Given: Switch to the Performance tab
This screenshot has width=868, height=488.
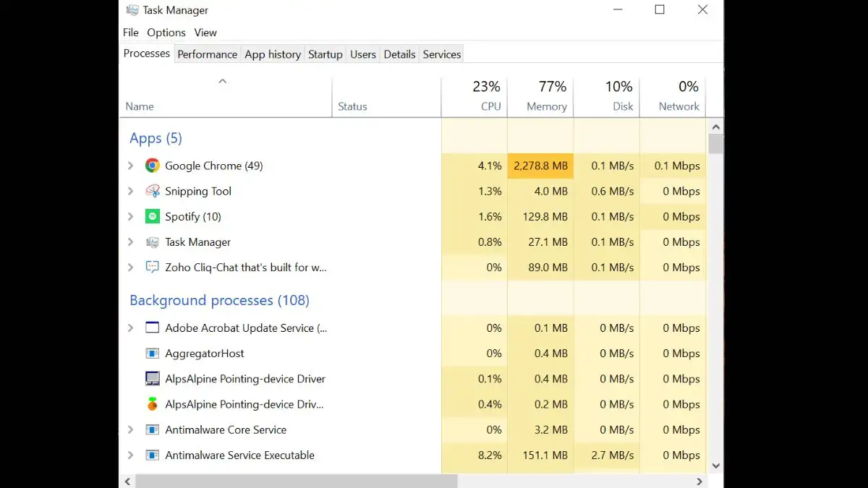Looking at the screenshot, I should point(207,54).
